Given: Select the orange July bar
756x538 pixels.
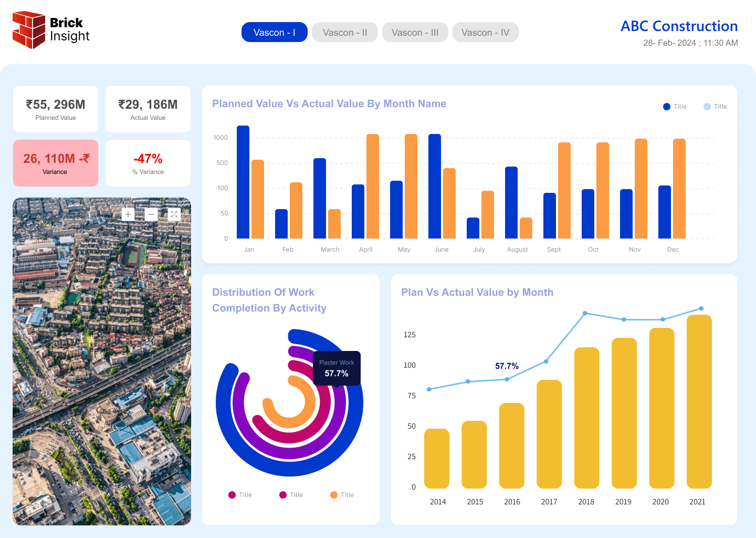Looking at the screenshot, I should coord(488,214).
